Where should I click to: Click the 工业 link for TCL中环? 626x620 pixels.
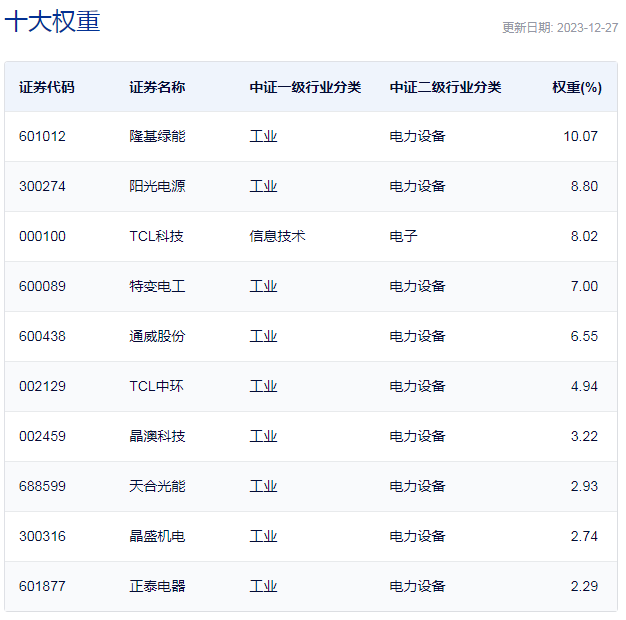(263, 386)
